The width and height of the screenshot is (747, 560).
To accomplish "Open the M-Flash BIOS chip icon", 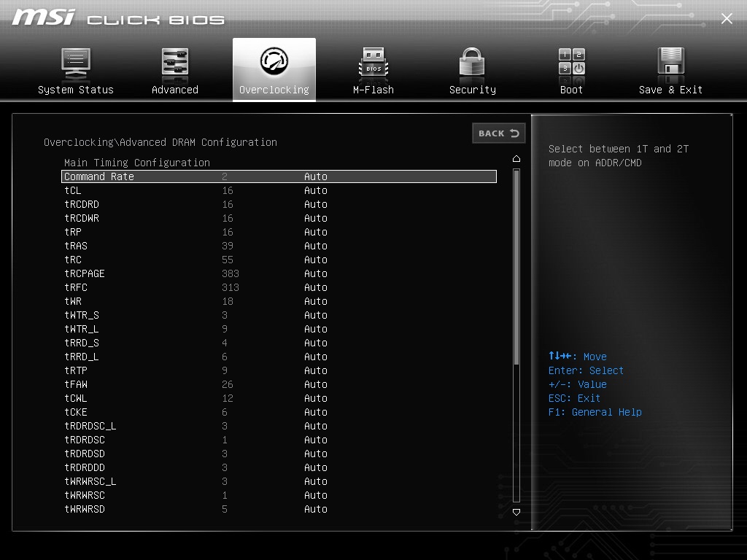I will 373,62.
